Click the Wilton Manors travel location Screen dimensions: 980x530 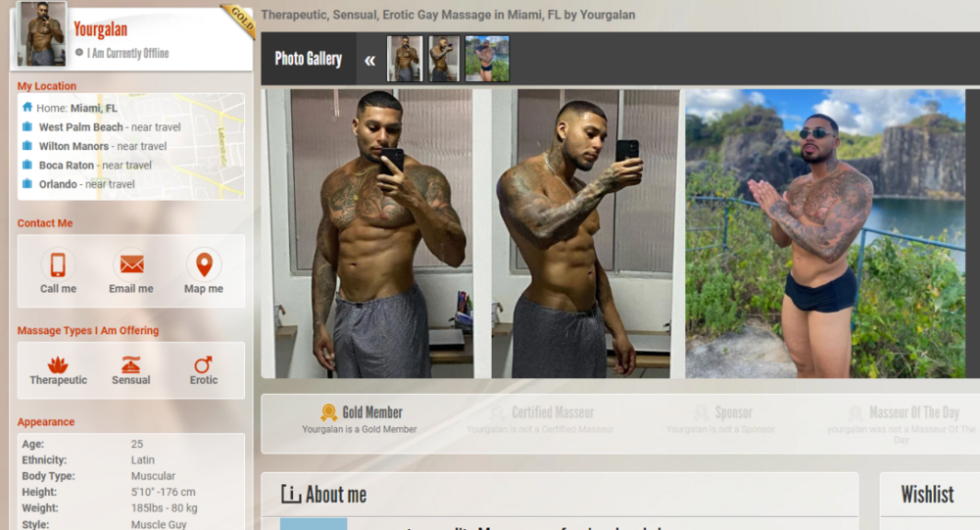point(73,146)
